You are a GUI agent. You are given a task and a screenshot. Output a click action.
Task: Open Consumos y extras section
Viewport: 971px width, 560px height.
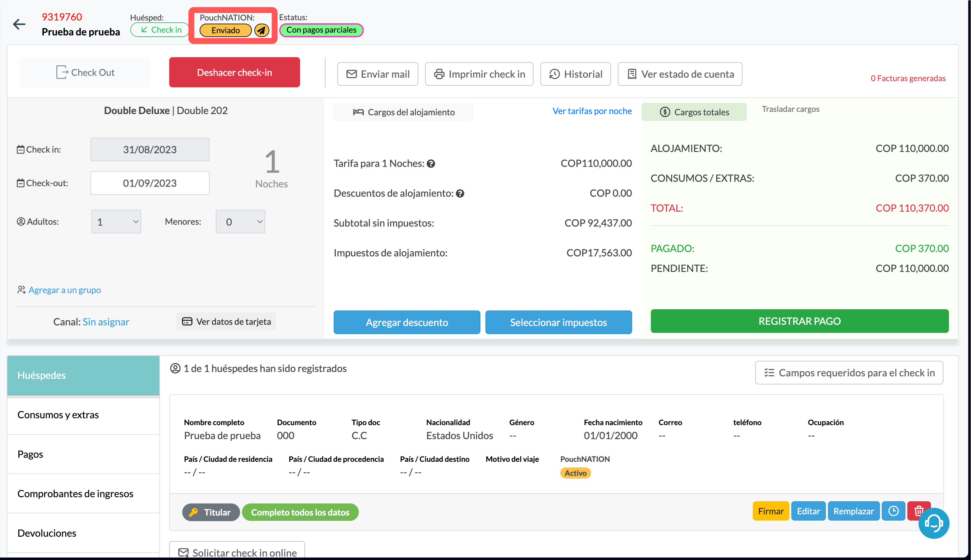pyautogui.click(x=83, y=415)
